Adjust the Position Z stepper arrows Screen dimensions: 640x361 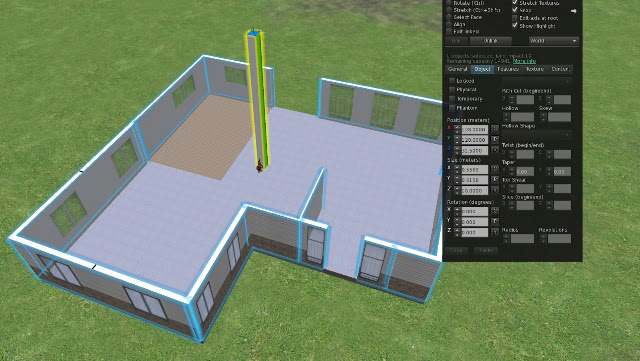[x=457, y=150]
